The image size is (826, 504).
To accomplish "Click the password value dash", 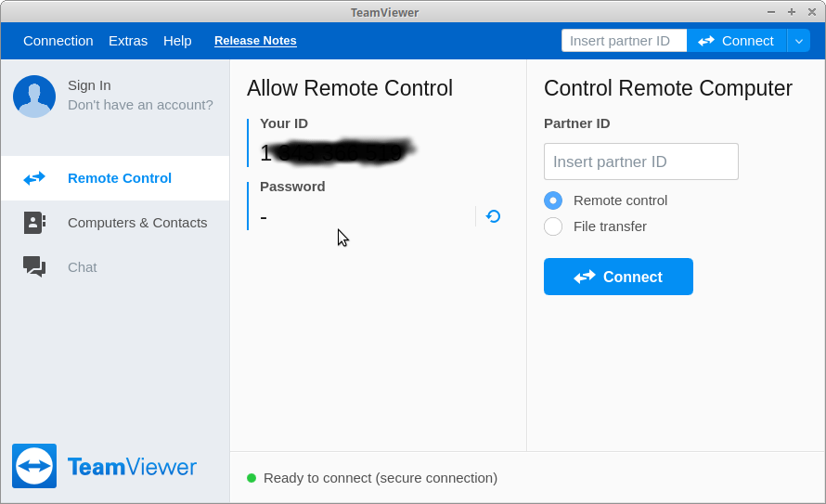I will (x=264, y=216).
